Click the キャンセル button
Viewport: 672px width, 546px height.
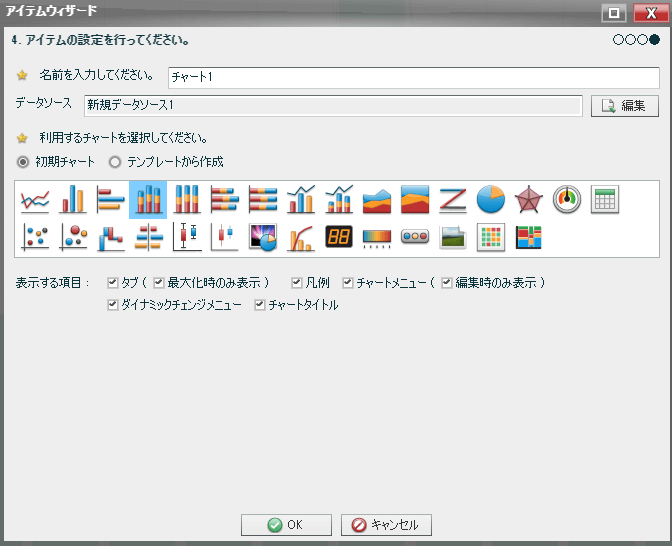[386, 525]
